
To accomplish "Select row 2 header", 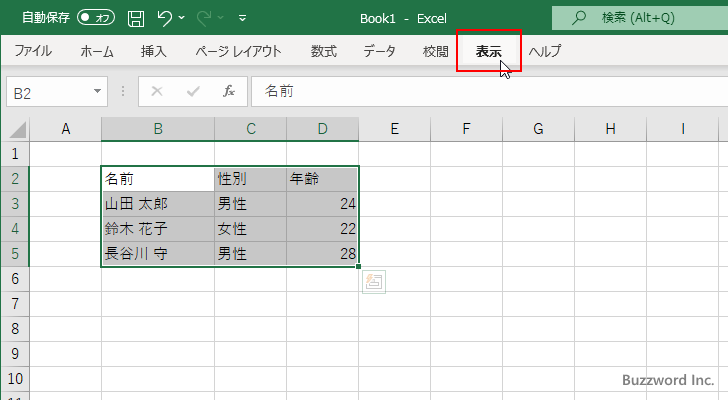I will (x=15, y=179).
